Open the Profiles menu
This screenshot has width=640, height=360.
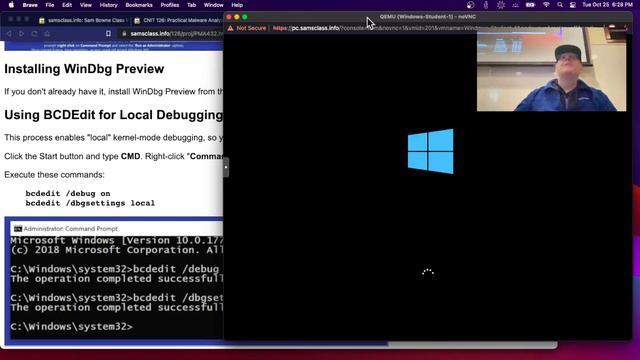tap(170, 5)
